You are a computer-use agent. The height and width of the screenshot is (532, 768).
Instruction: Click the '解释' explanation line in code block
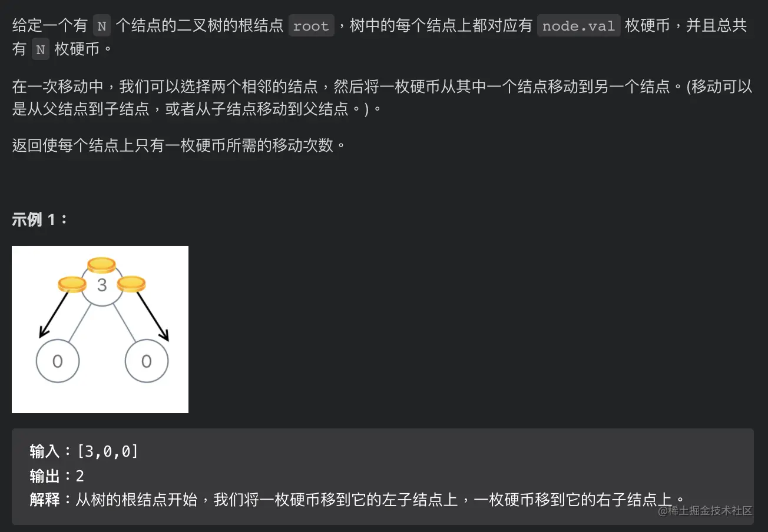tap(357, 500)
